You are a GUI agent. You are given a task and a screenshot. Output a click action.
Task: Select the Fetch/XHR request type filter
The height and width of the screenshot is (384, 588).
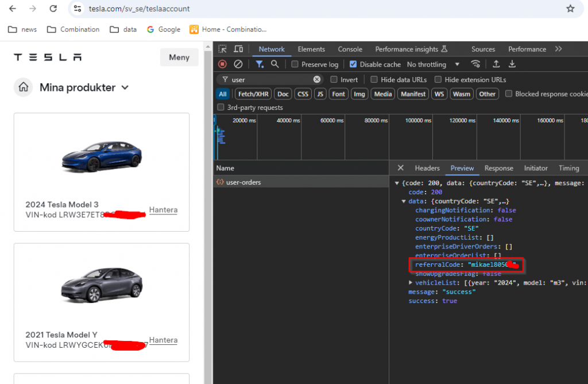253,94
